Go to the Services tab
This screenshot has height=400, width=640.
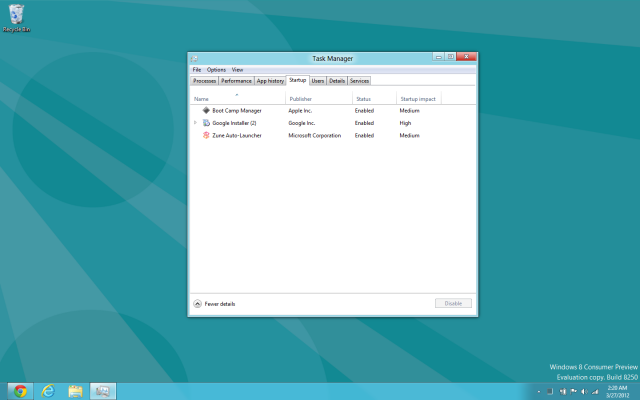359,80
